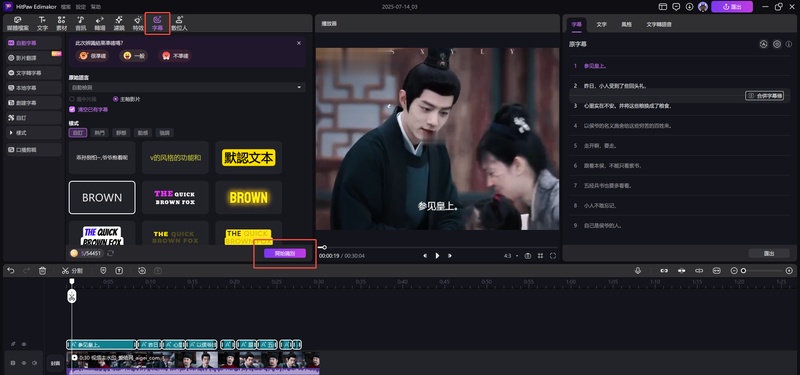This screenshot has height=375, width=800.
Task: Open the 濾鏡 filters tab
Action: coord(119,23)
